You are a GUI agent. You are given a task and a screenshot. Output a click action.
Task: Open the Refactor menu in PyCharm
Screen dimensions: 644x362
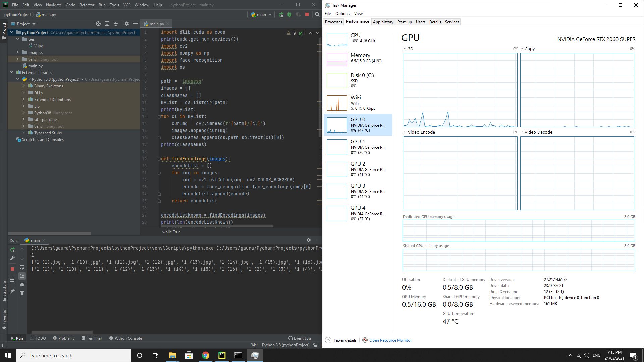[x=87, y=5]
